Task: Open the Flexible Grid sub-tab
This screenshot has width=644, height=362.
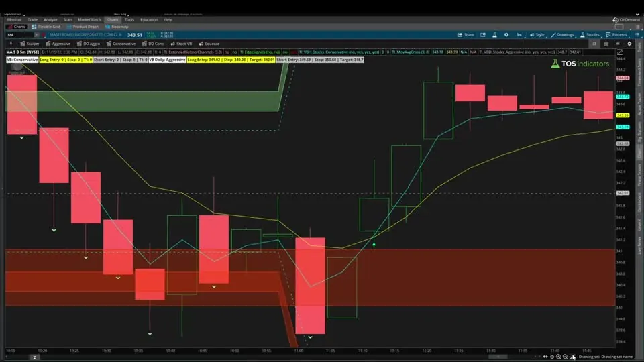Action: pyautogui.click(x=46, y=27)
